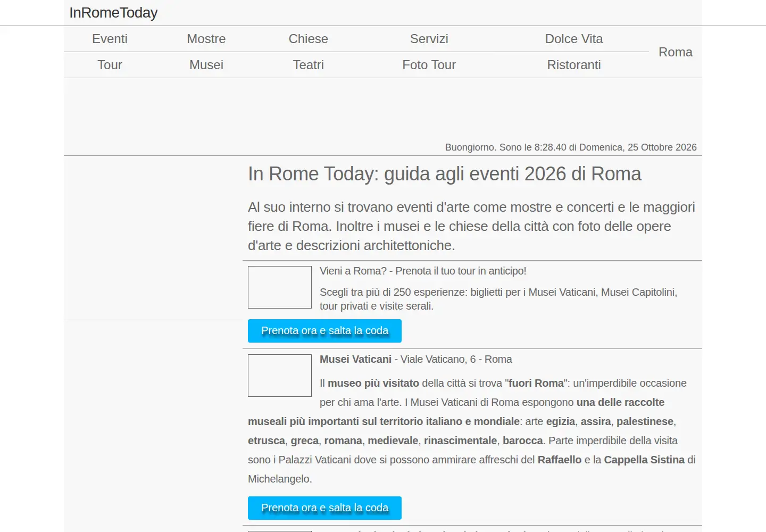Image resolution: width=766 pixels, height=532 pixels.
Task: Browse the Ristoranti section
Action: tap(574, 65)
